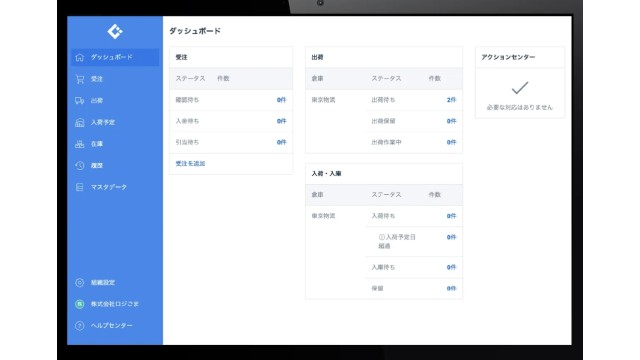Open the マスタデータ sidebar menu label
Screen dimensions: 640x360
109,187
